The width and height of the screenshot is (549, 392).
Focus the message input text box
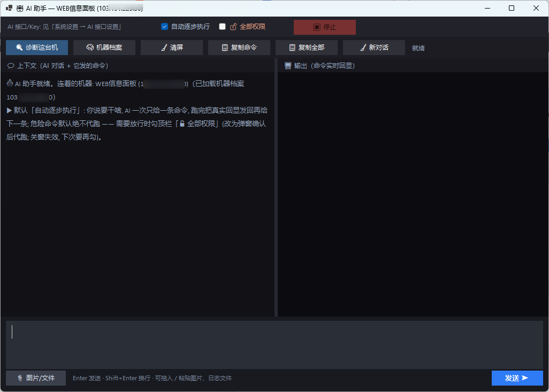click(x=274, y=345)
